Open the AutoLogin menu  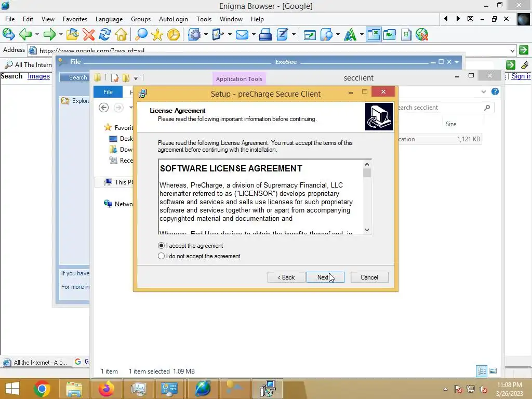click(x=174, y=19)
